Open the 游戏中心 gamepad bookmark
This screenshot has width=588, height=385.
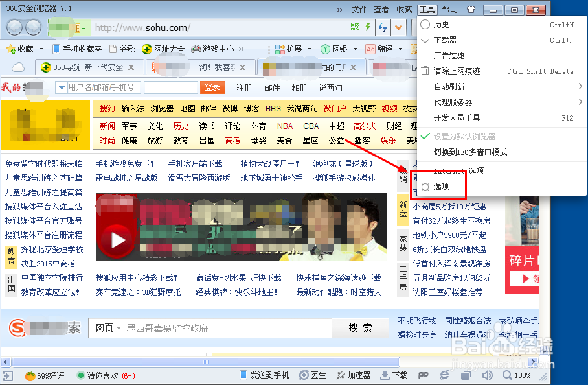coord(212,49)
